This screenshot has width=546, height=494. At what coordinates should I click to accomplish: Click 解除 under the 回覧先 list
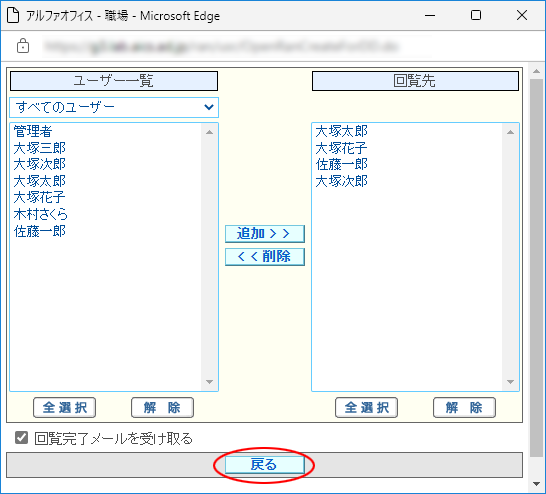464,407
